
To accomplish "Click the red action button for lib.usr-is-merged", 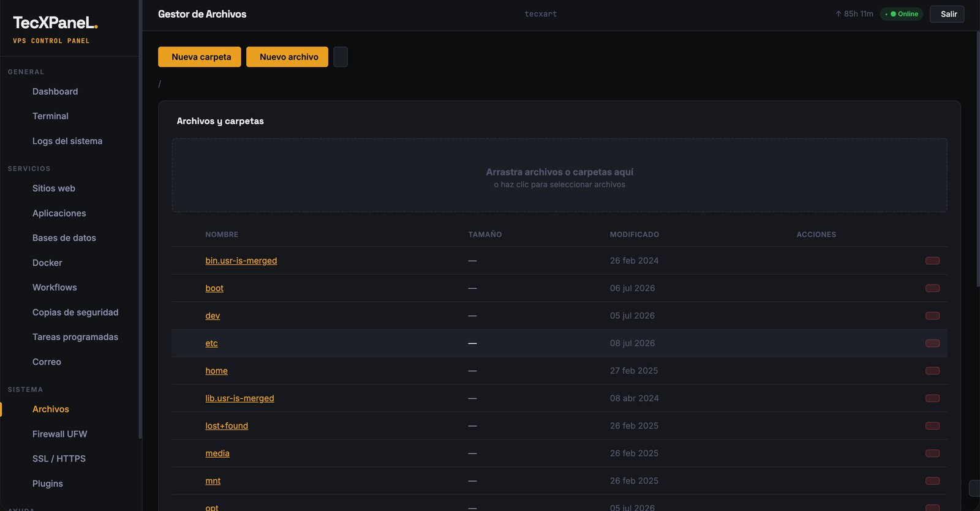I will [x=932, y=398].
